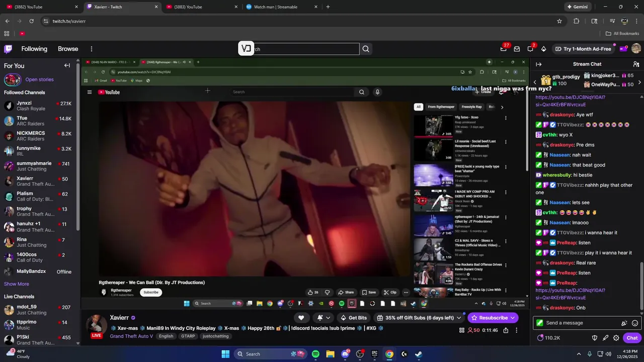Click Try 1-Month Ad-Free button
This screenshot has height=362, width=644.
[584, 49]
